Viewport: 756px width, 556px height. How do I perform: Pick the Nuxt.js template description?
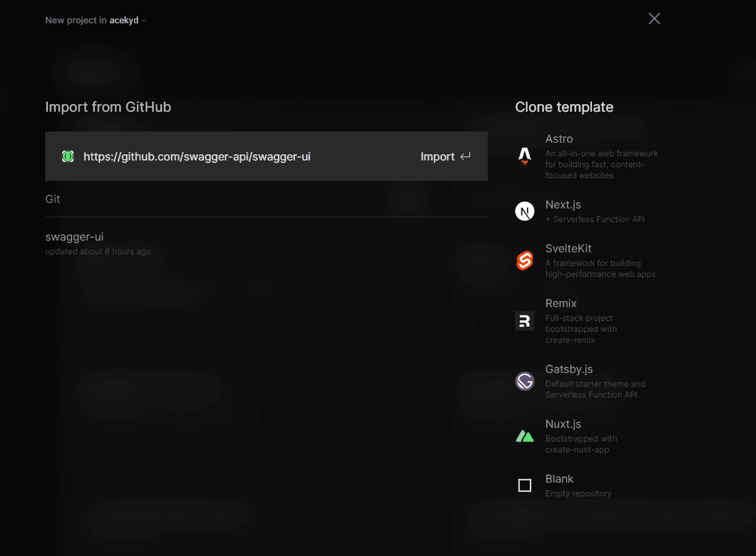581,444
